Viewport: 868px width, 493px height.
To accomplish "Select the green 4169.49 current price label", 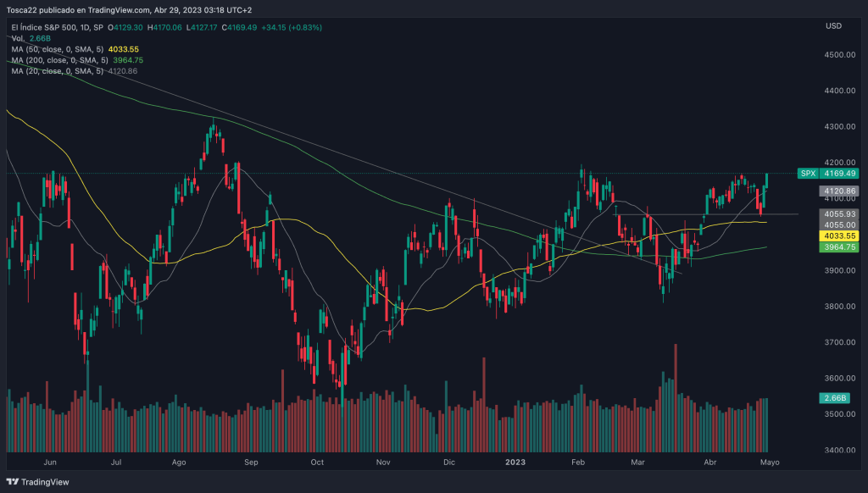I will point(837,173).
